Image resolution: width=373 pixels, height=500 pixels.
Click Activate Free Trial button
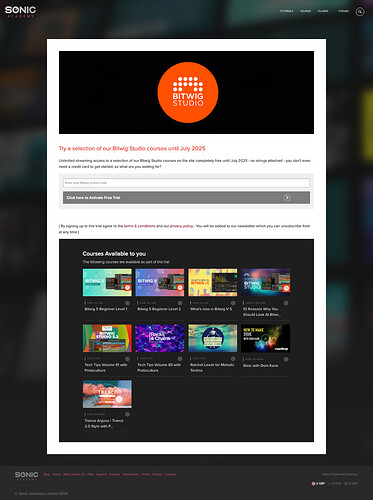(186, 198)
